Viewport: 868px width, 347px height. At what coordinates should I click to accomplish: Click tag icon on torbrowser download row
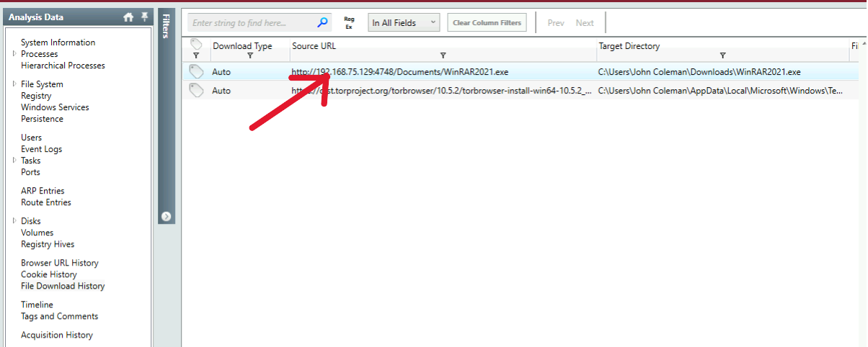click(196, 91)
